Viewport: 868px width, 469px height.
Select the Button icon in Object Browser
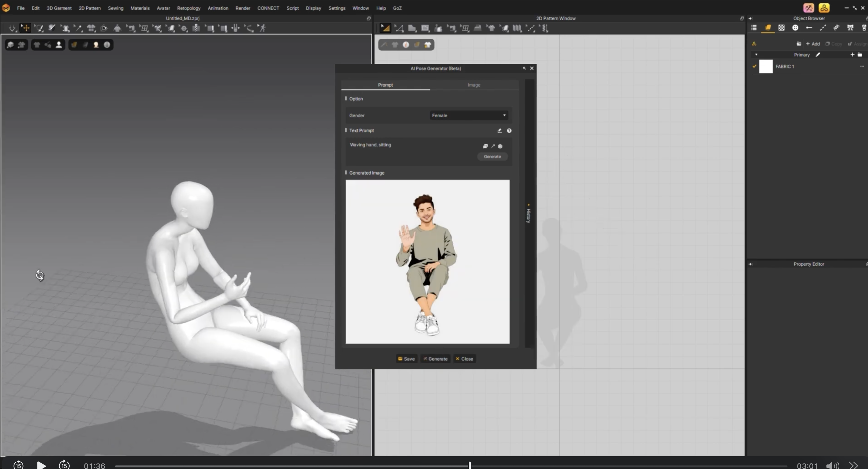tap(795, 28)
